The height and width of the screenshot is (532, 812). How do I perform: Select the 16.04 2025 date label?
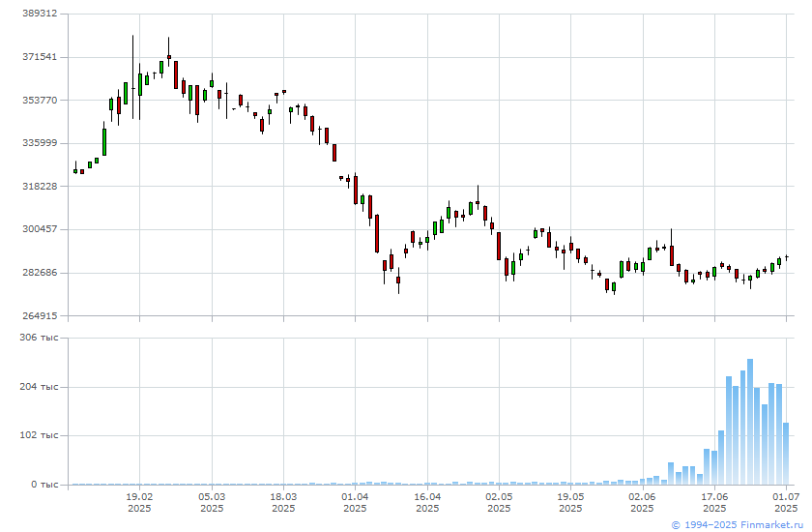tap(427, 502)
